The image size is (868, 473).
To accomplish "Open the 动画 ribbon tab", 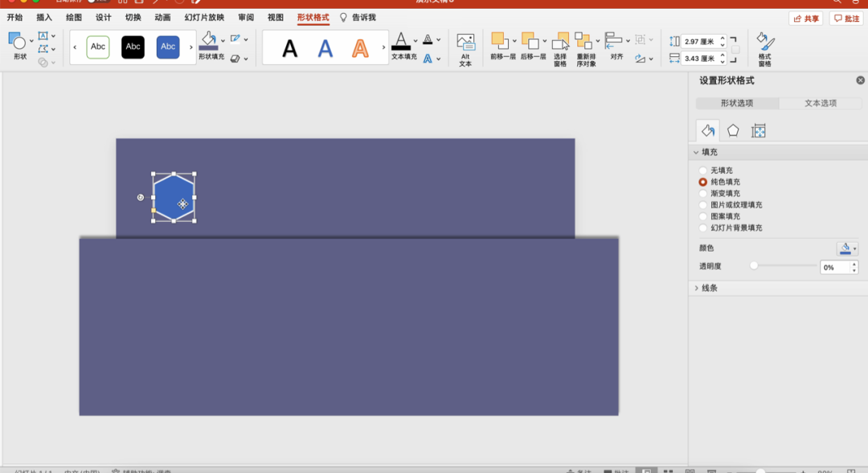I will (162, 18).
